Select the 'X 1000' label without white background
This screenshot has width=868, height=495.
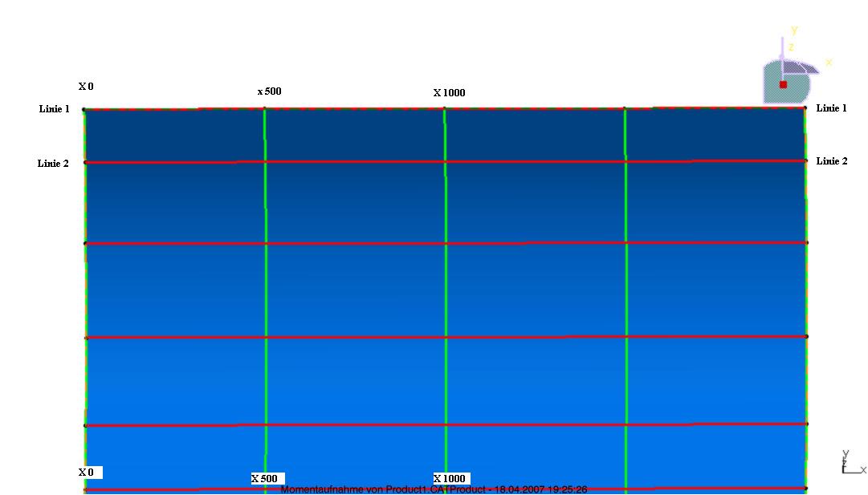tap(449, 93)
